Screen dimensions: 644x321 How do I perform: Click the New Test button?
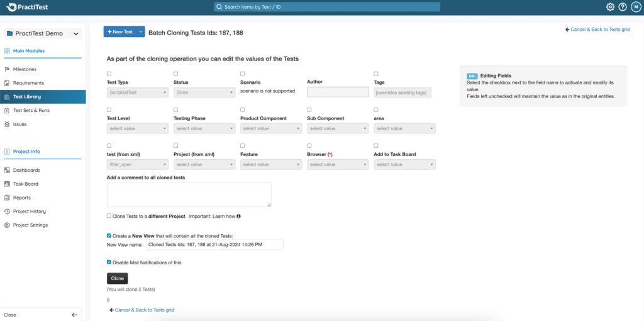(x=120, y=31)
